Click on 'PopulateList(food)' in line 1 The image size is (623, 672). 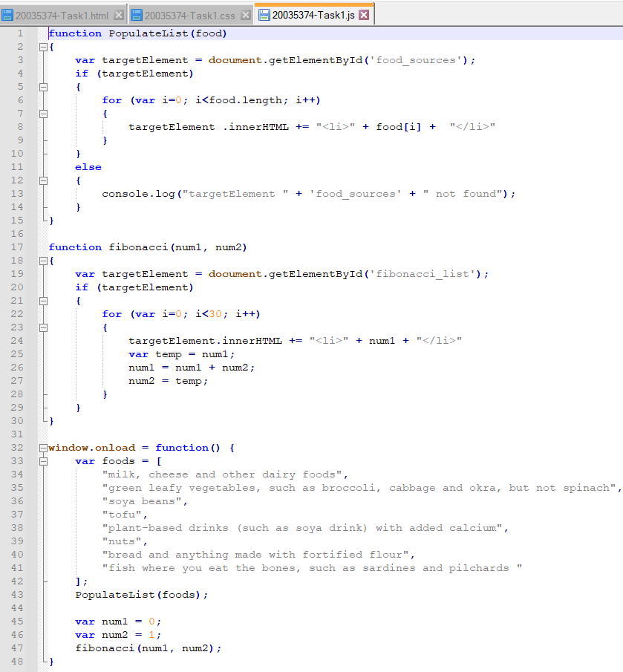(x=168, y=33)
